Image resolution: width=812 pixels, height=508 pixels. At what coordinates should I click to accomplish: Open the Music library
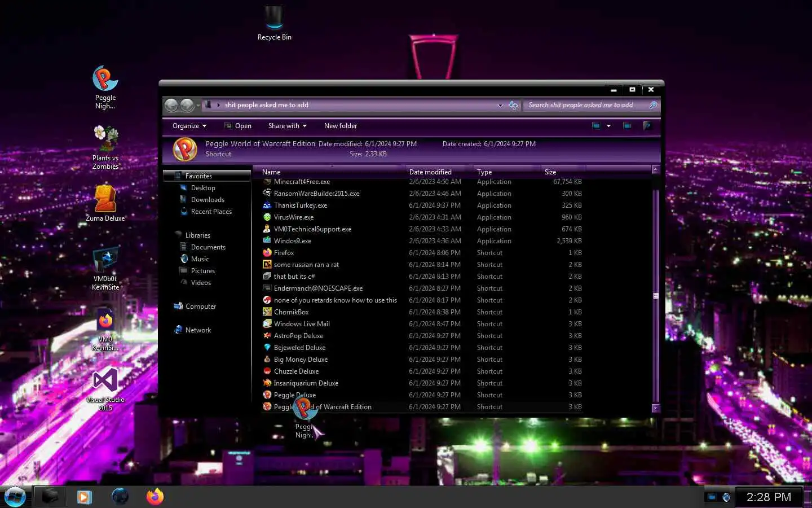click(200, 259)
